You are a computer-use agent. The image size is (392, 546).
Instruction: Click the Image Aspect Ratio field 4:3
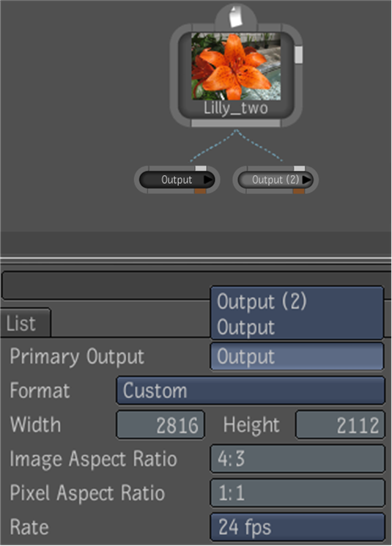coord(297,459)
